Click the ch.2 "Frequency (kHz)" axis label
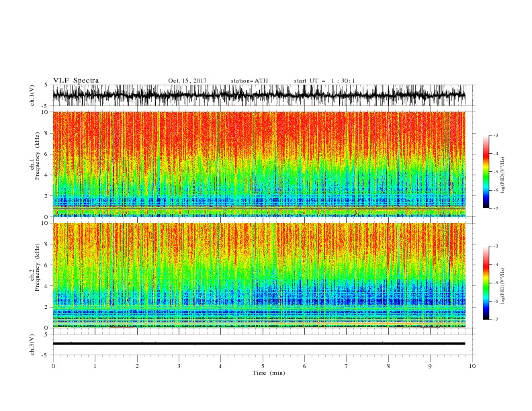532x411 pixels. click(38, 267)
